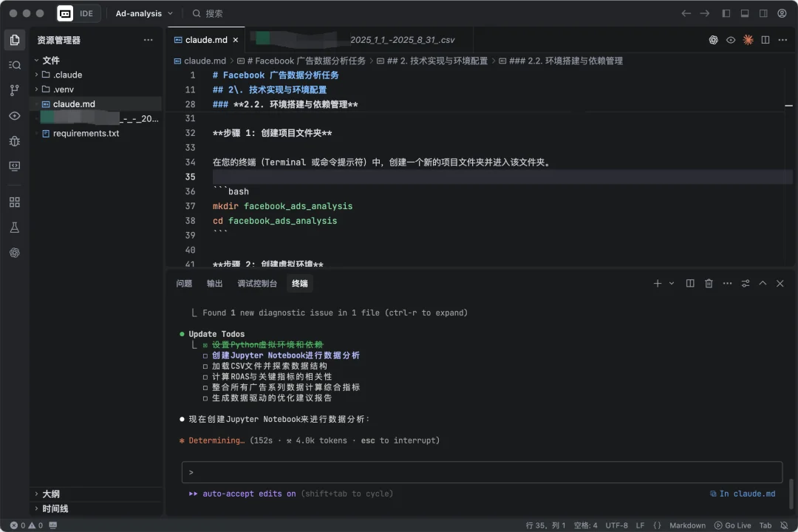Select the 输出 panel tab
The image size is (798, 532).
point(214,283)
